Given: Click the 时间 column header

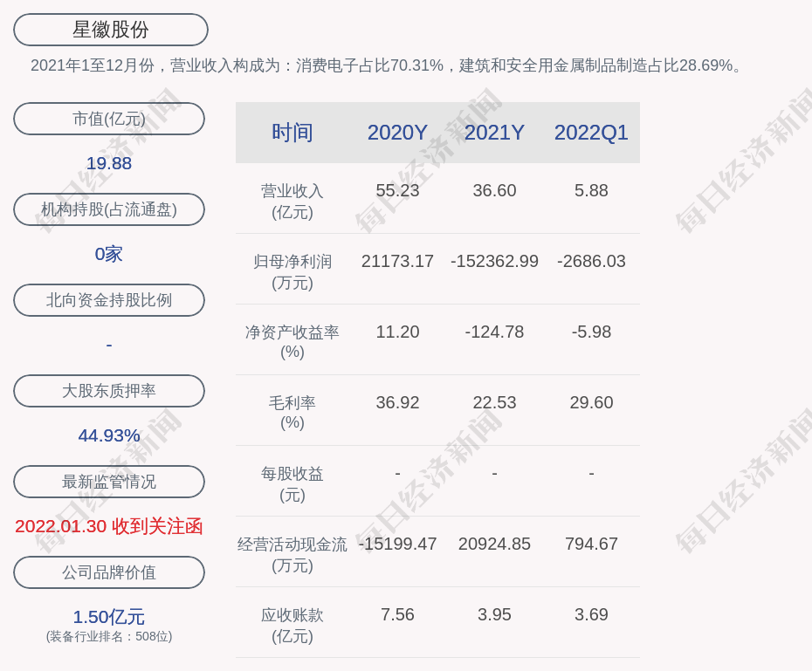Looking at the screenshot, I should click(x=292, y=133).
